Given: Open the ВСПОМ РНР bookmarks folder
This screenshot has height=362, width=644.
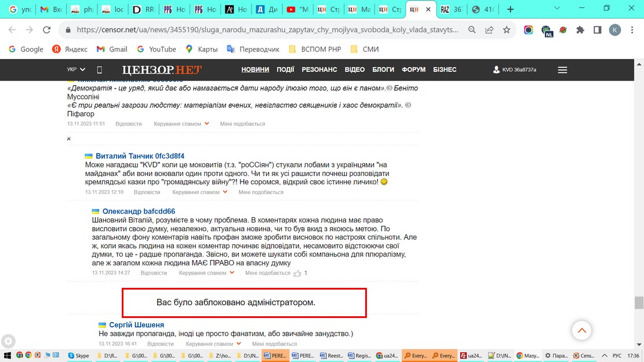Looking at the screenshot, I should pos(315,49).
